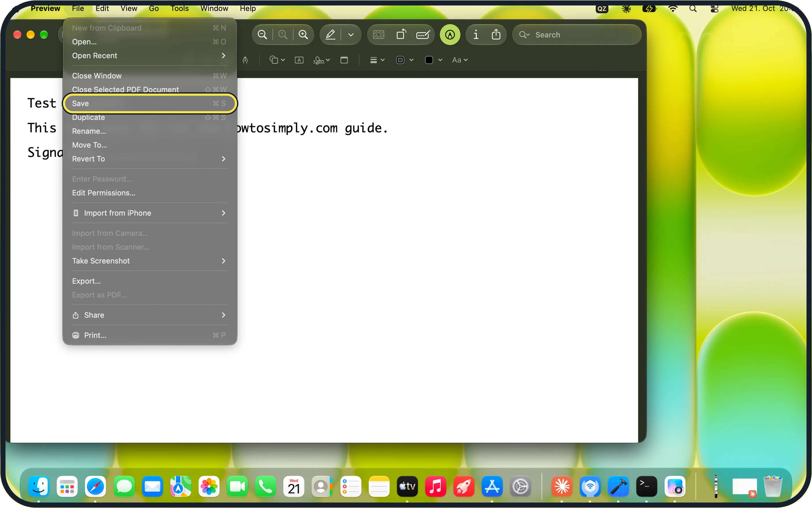Select the Highlight pen tool
This screenshot has height=508, width=812.
click(x=330, y=35)
